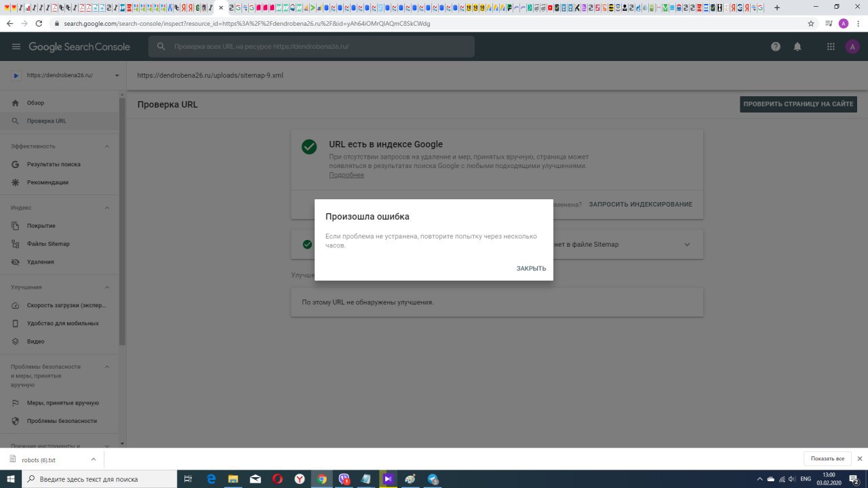The height and width of the screenshot is (488, 868).
Task: Open the robots (6).txt download
Action: click(38, 460)
